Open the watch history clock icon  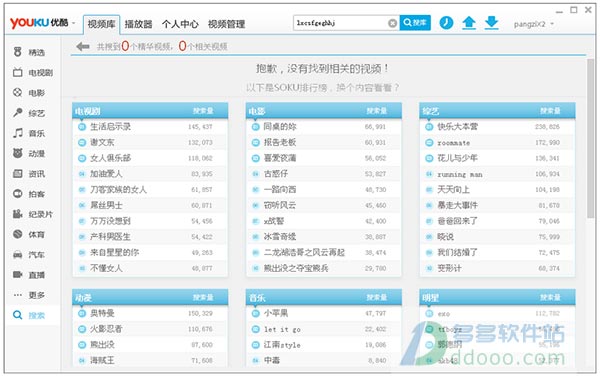(446, 23)
